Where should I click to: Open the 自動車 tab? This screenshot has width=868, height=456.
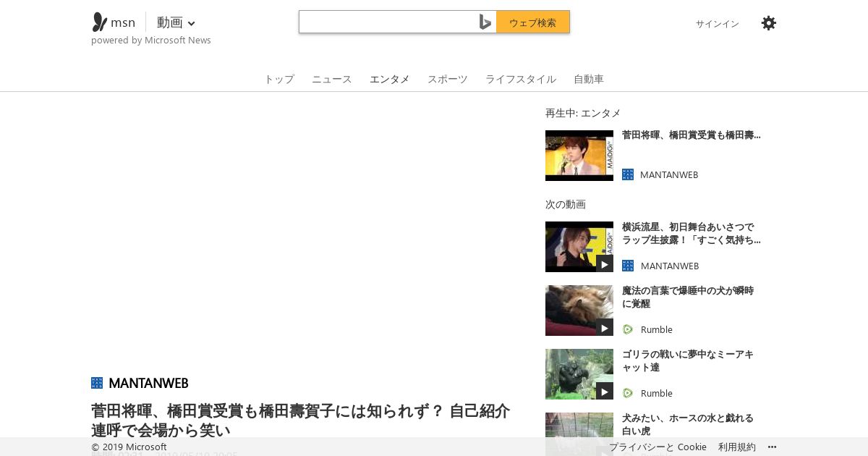[589, 79]
